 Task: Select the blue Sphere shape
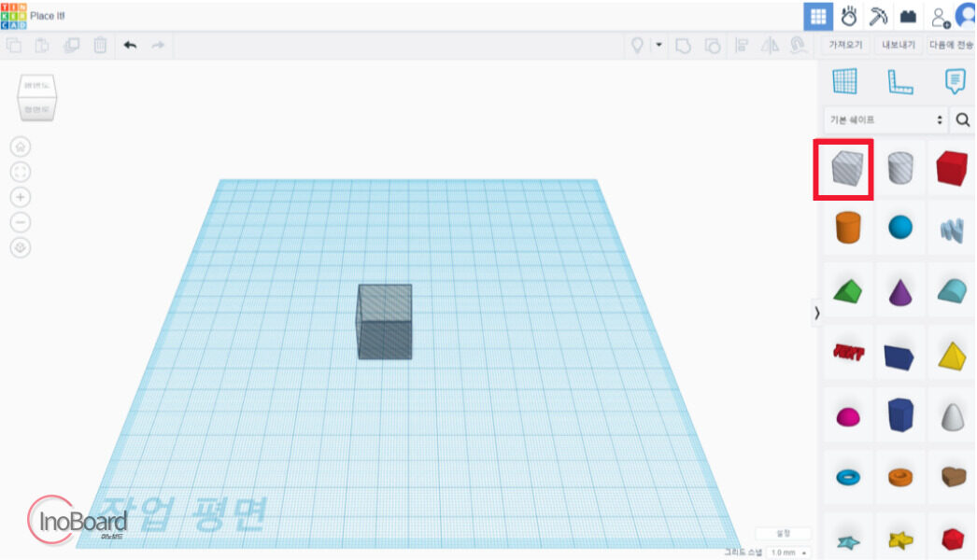[900, 228]
